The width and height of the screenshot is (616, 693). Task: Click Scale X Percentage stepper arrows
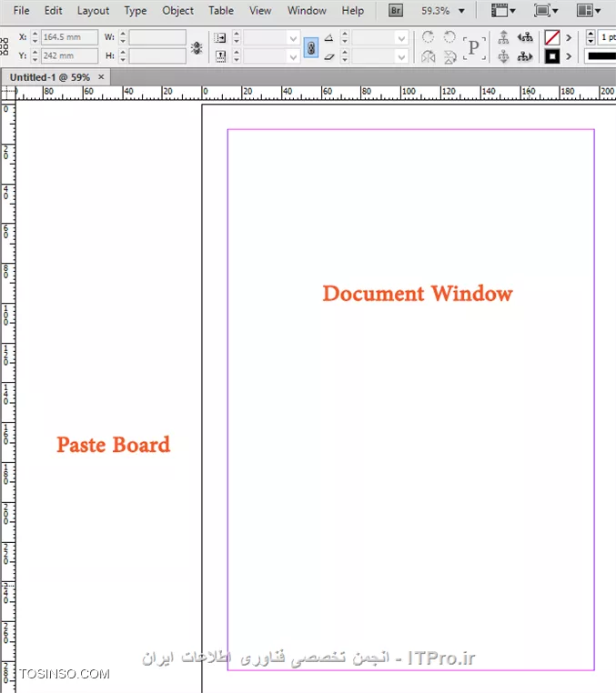[x=237, y=37]
